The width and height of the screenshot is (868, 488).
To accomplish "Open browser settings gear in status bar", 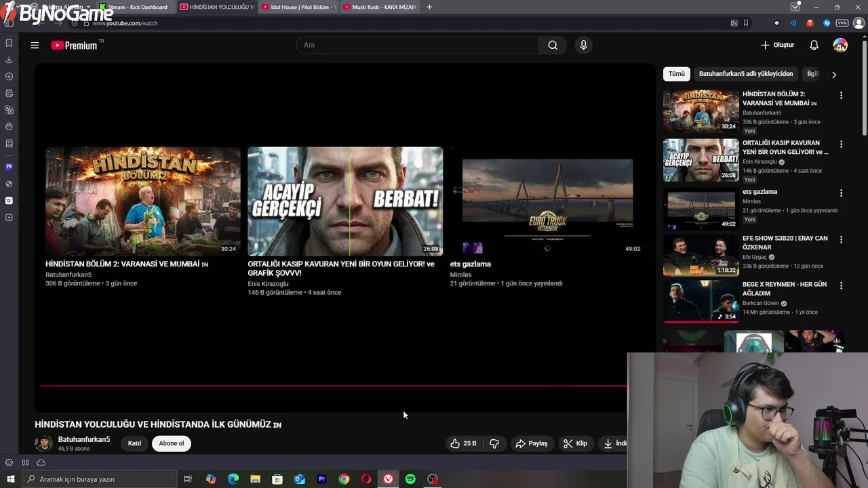I will [x=9, y=462].
